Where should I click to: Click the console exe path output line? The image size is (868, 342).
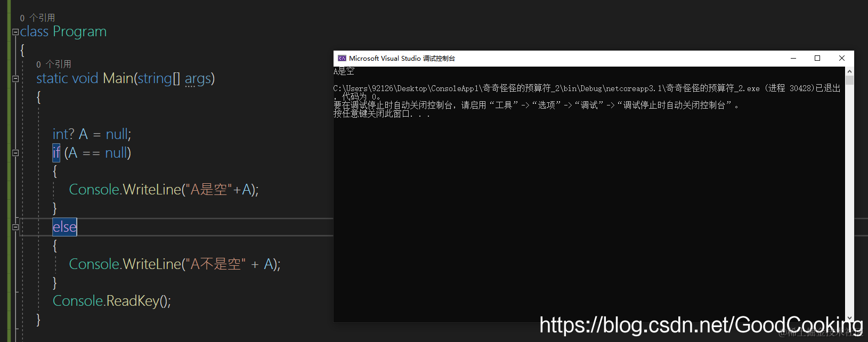587,92
